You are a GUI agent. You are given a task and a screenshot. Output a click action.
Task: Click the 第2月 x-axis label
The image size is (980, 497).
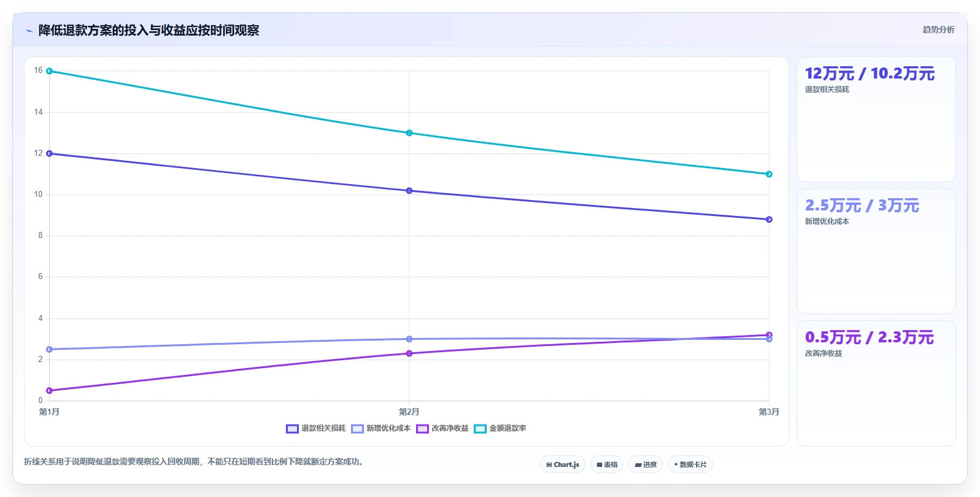coord(409,412)
